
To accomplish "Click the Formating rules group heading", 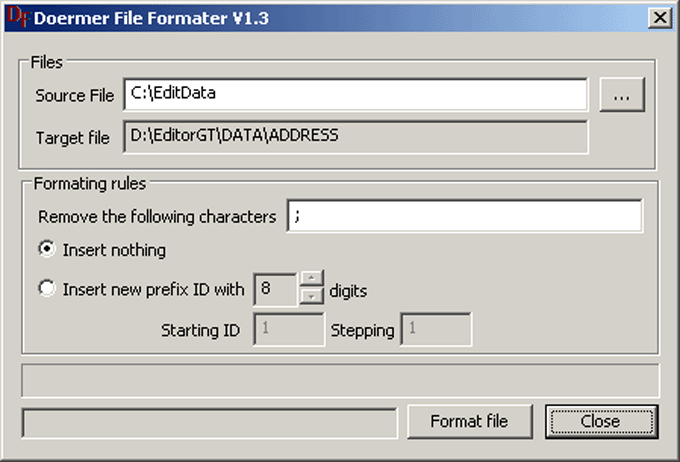I will coord(90,184).
